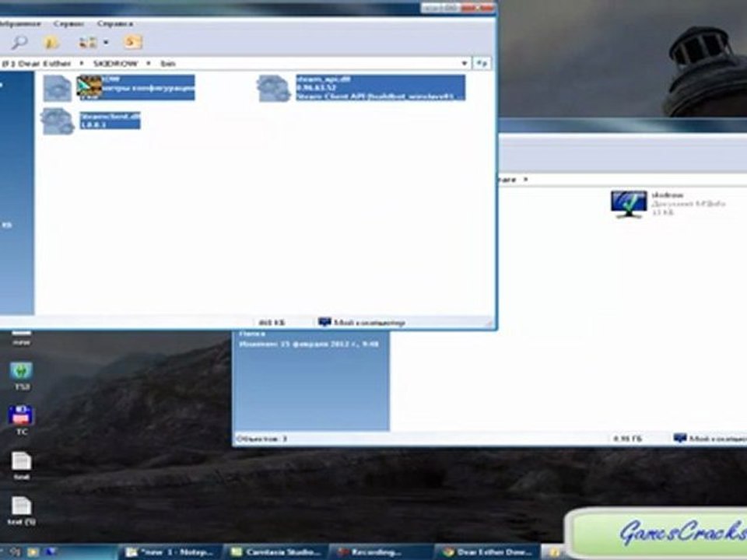Select skidrow file in background window
The image size is (747, 560).
click(668, 204)
